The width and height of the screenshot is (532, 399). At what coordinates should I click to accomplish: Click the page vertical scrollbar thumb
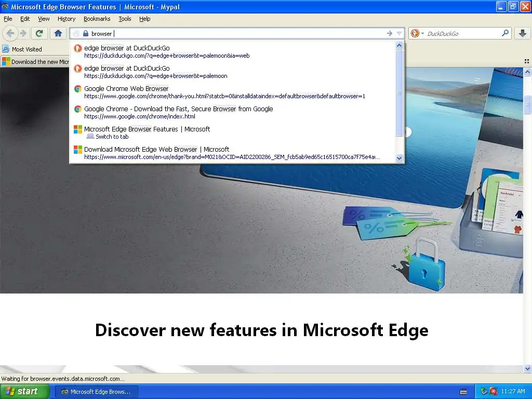[x=527, y=105]
